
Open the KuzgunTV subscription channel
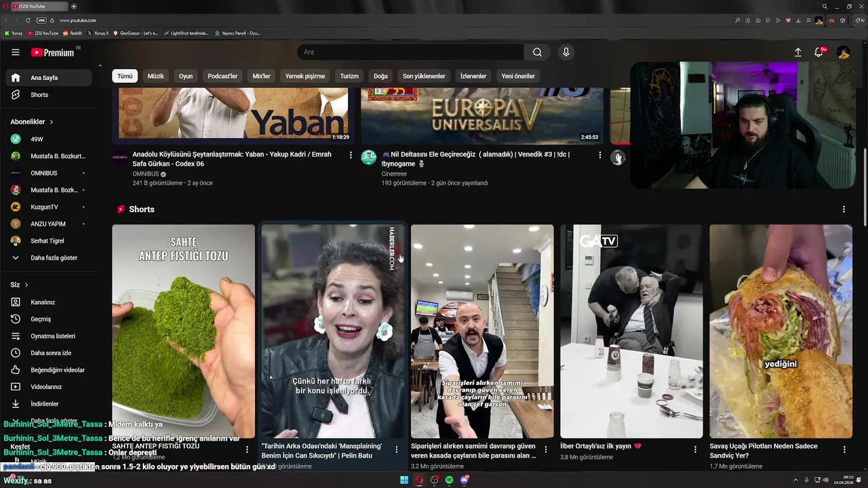tap(49, 207)
